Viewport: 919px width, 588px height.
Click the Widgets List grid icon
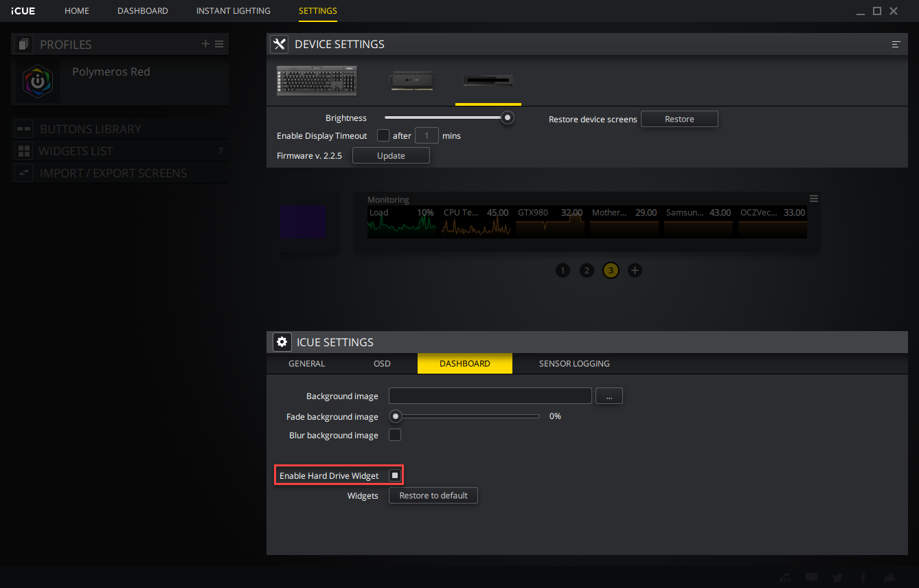click(x=24, y=151)
